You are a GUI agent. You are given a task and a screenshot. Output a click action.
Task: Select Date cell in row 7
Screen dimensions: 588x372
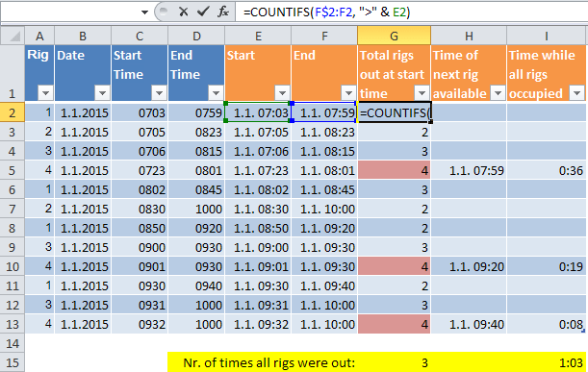coord(83,209)
